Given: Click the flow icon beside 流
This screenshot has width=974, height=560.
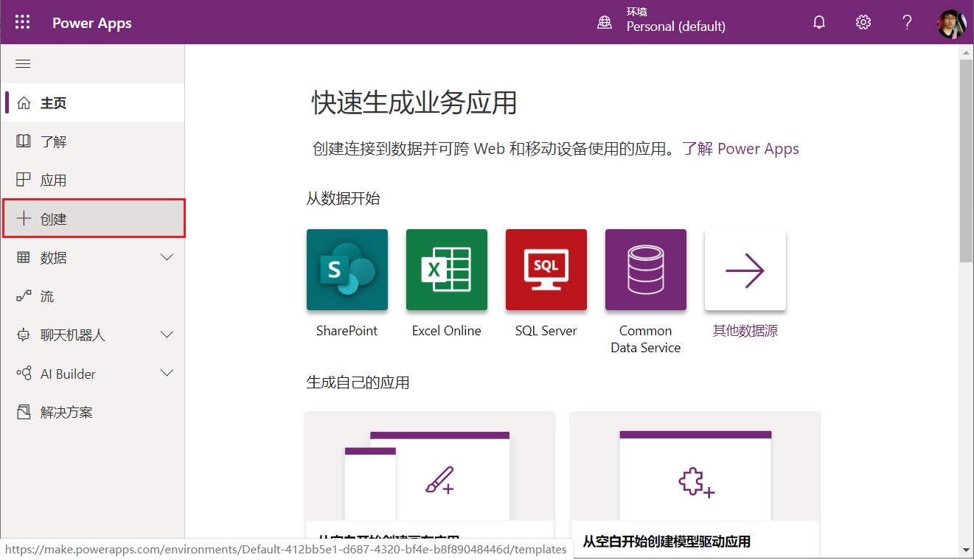Looking at the screenshot, I should click(24, 296).
